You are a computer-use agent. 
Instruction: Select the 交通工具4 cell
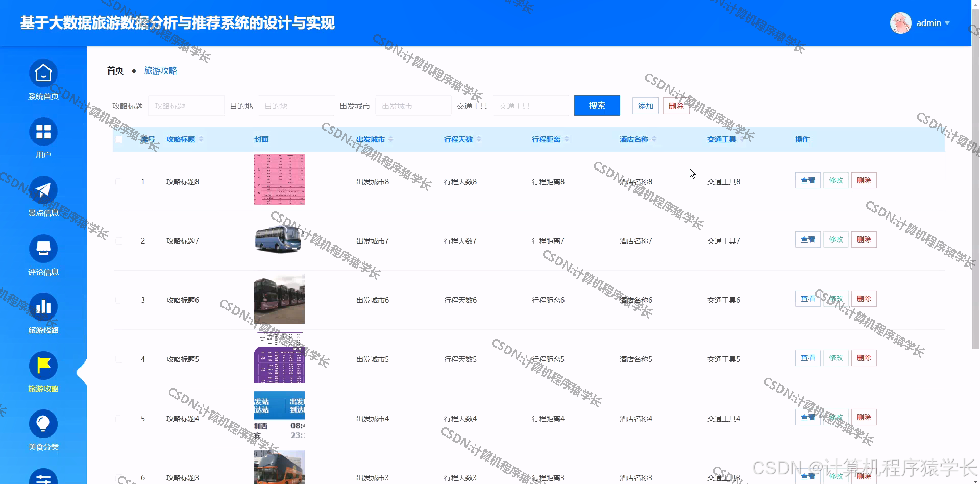click(724, 419)
